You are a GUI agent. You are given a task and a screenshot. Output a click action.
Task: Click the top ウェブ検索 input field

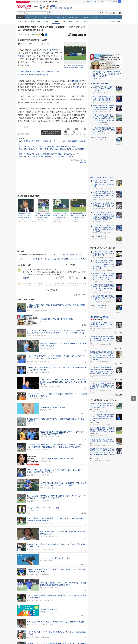point(103,2)
